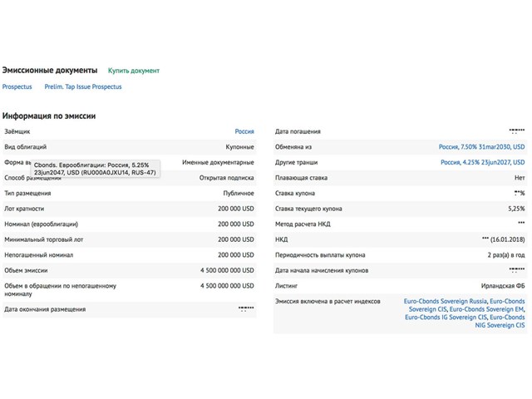Click the 'Объем в обращении по непогашенному номиналу' label
Screen dimensions: 532x399
[x=60, y=290]
